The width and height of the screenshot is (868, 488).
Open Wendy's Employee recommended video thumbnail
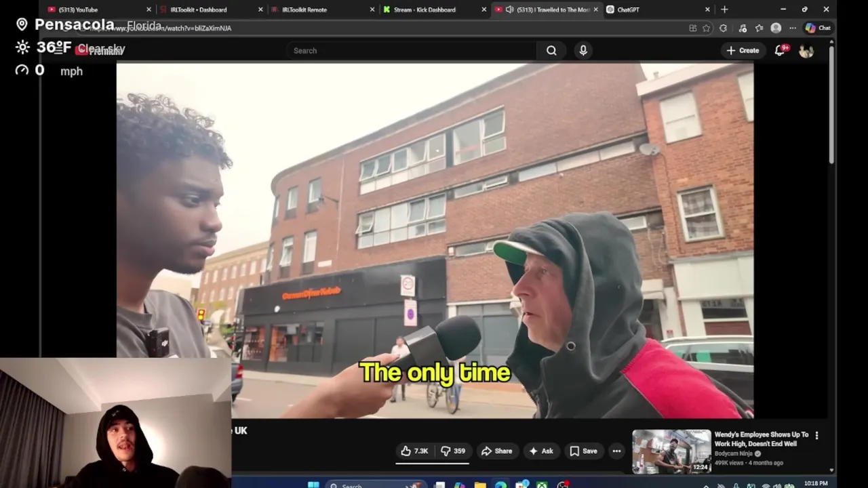(x=671, y=451)
